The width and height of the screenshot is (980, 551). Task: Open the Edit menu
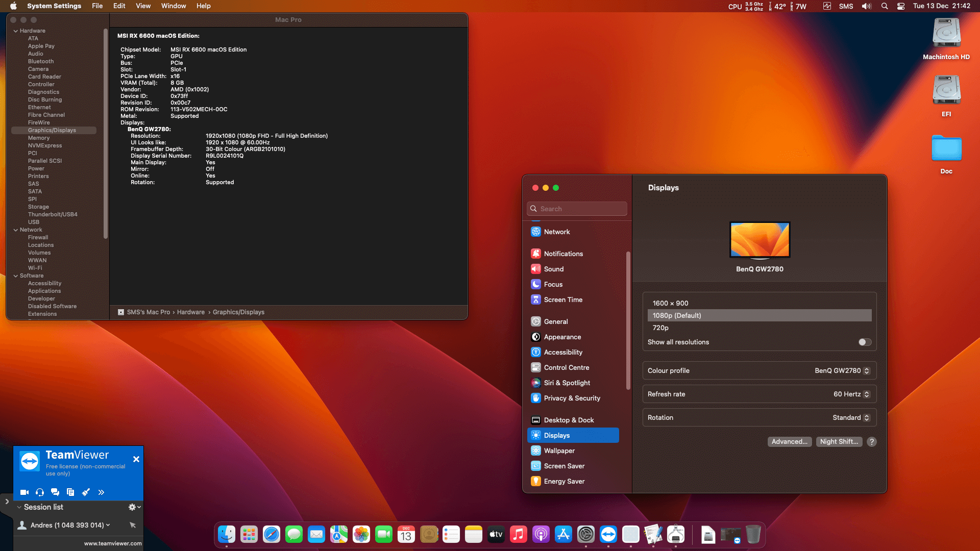(119, 6)
